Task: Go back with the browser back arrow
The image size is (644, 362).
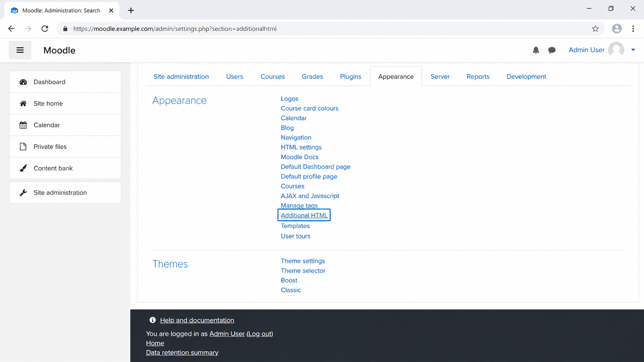Action: coord(11,28)
